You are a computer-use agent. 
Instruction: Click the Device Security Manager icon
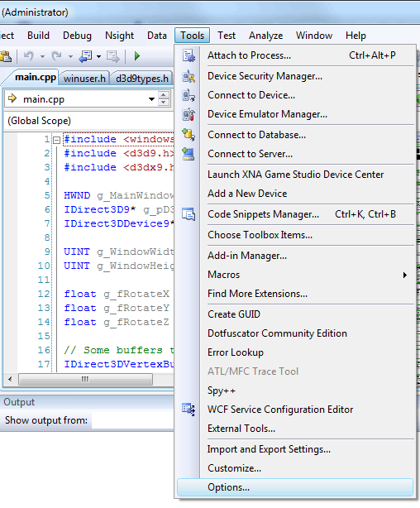(189, 76)
